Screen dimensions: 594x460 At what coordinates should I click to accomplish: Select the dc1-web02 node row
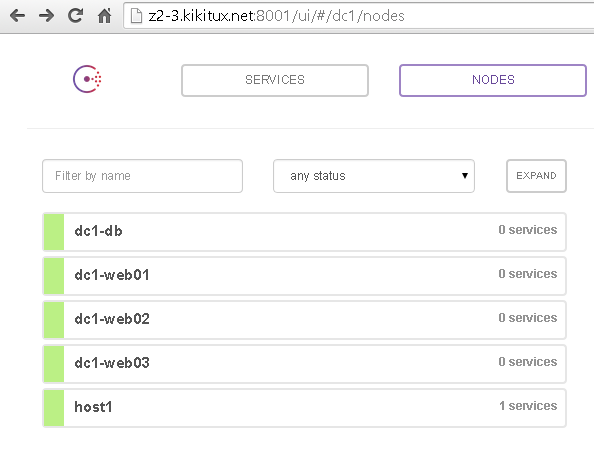pyautogui.click(x=305, y=320)
